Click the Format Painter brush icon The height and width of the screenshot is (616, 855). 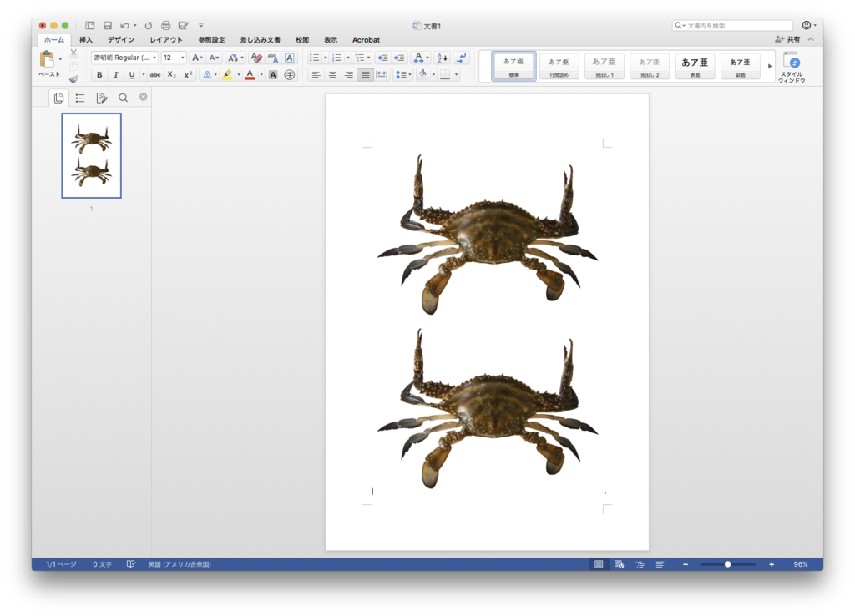73,79
